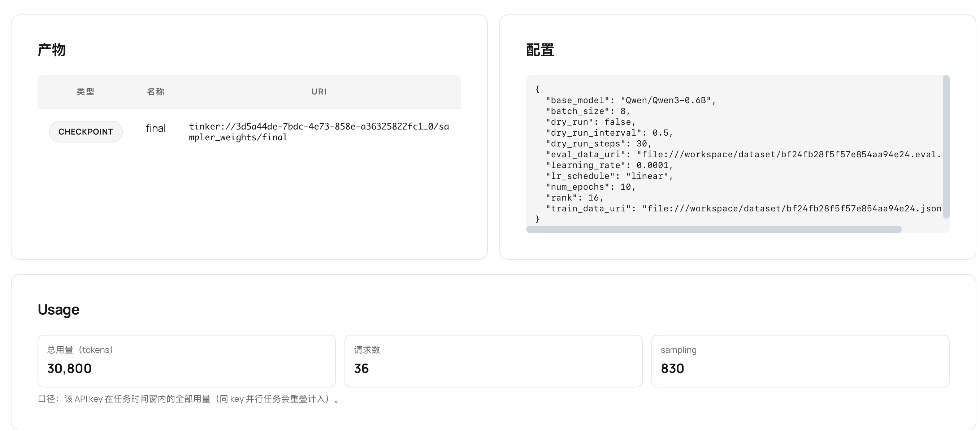Viewport: 980px width, 430px height.
Task: Click the "eval_data_uri" config line
Action: click(743, 154)
